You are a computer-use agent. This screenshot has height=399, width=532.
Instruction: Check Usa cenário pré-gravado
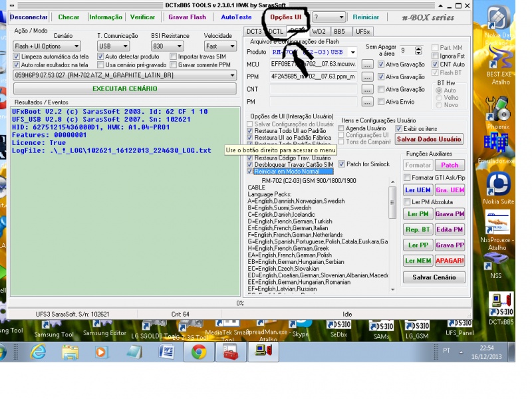coord(100,65)
